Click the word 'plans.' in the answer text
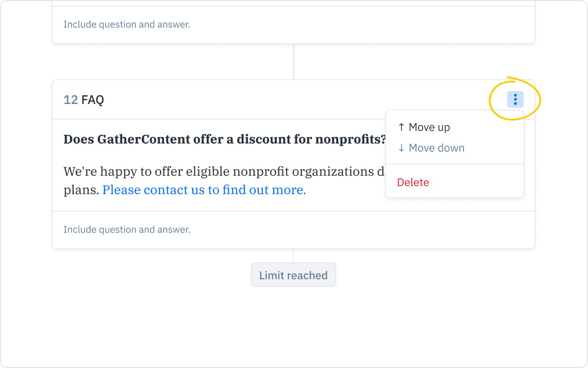The width and height of the screenshot is (588, 368). coord(81,190)
